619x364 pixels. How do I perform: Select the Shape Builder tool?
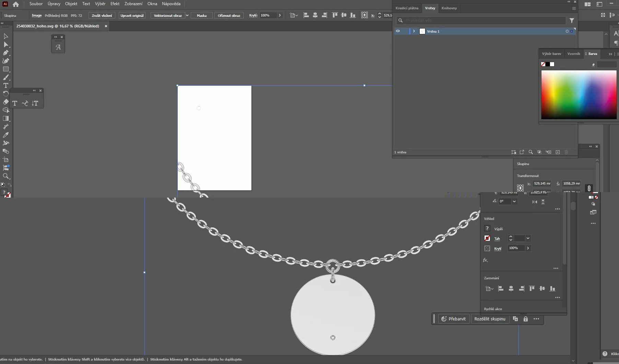tap(6, 110)
